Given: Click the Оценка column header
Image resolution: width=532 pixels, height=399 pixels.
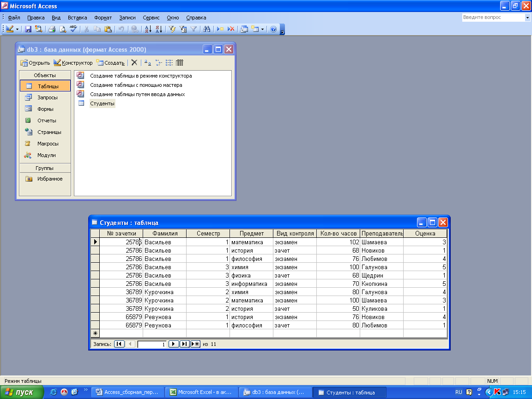Looking at the screenshot, I should pos(425,233).
